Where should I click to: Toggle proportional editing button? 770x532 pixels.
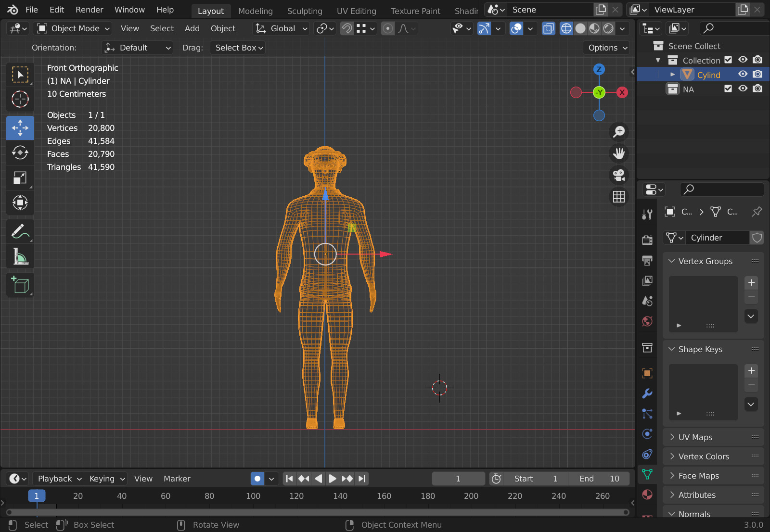tap(387, 28)
